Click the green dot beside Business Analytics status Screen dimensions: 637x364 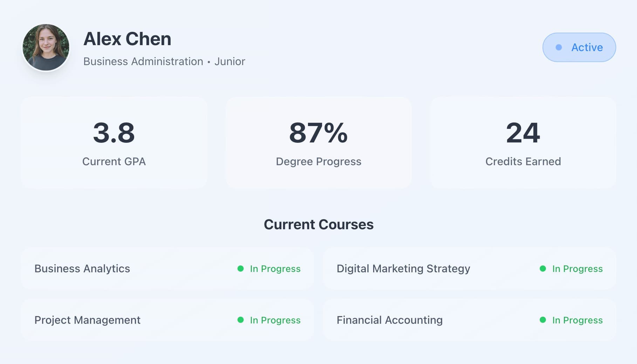coord(241,269)
